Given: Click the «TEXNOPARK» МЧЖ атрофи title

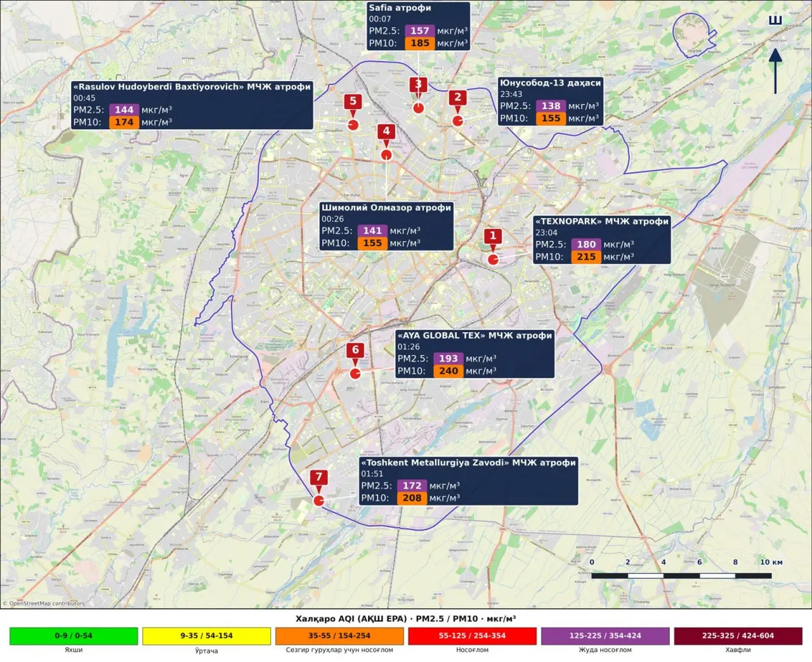Looking at the screenshot, I should [x=602, y=221].
